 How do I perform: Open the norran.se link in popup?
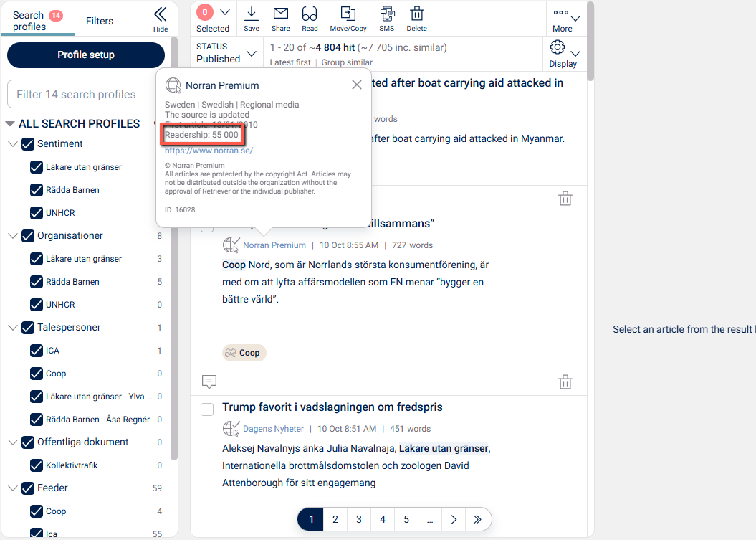pos(209,151)
